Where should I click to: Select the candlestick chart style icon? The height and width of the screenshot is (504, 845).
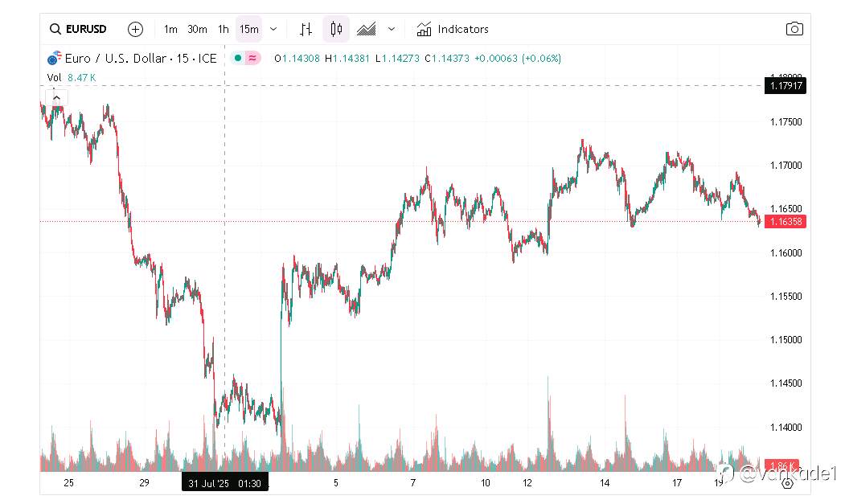click(336, 29)
